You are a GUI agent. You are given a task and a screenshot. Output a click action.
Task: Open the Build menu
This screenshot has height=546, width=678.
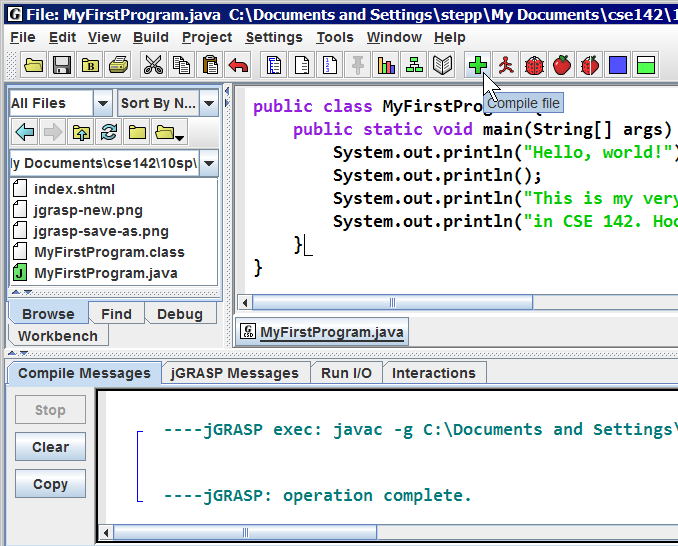tap(151, 37)
